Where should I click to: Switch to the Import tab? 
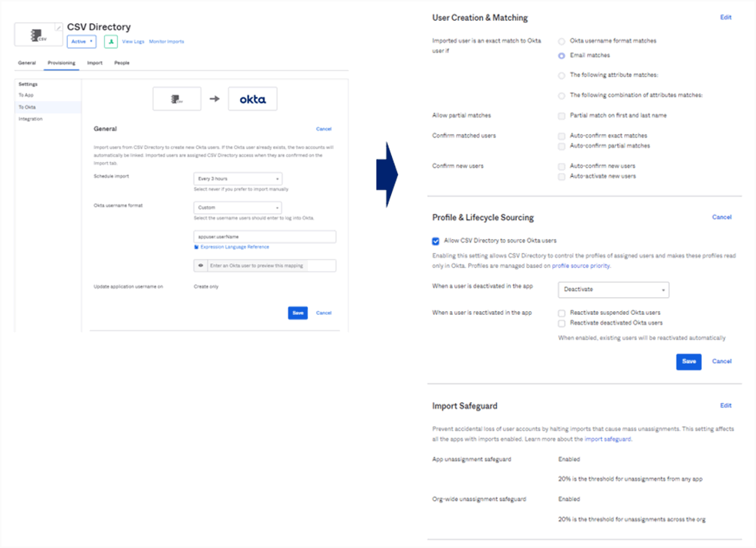click(94, 63)
